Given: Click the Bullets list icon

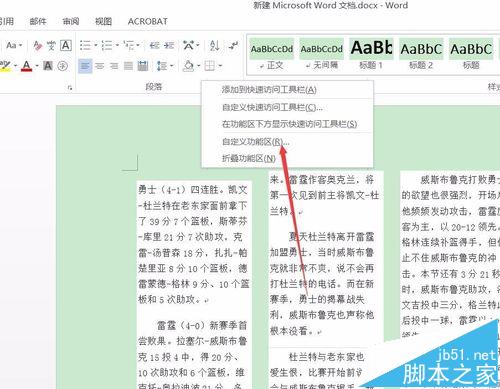Looking at the screenshot, I should coord(85,45).
